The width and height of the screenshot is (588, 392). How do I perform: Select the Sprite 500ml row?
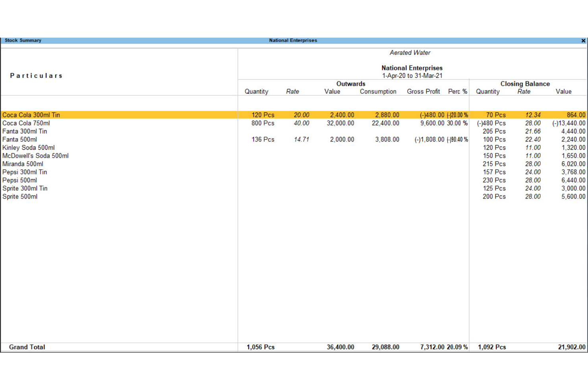click(x=19, y=196)
